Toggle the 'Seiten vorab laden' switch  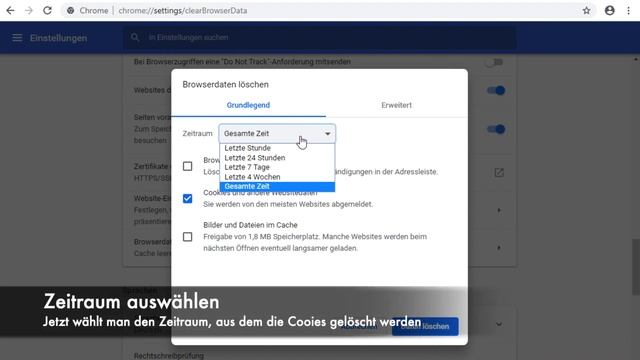[496, 129]
